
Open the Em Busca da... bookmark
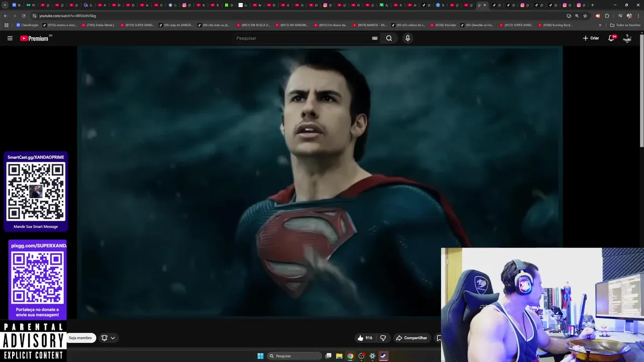[331, 25]
